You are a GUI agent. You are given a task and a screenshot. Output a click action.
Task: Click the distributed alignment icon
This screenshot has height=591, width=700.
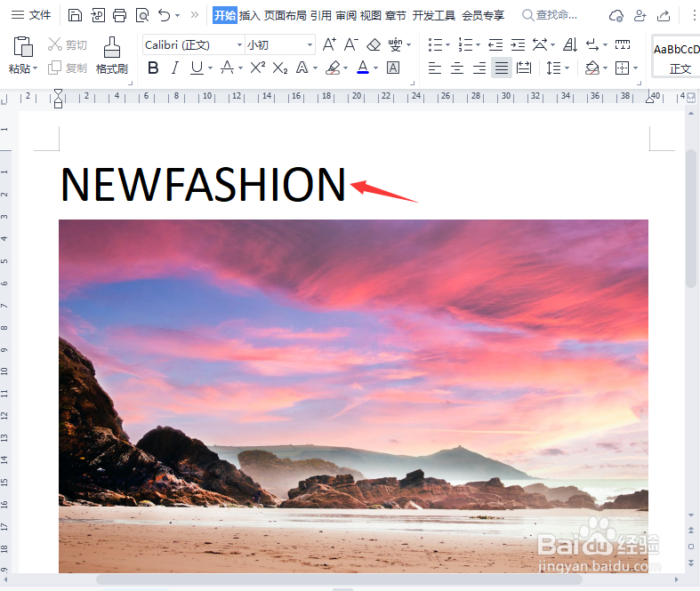tap(524, 68)
